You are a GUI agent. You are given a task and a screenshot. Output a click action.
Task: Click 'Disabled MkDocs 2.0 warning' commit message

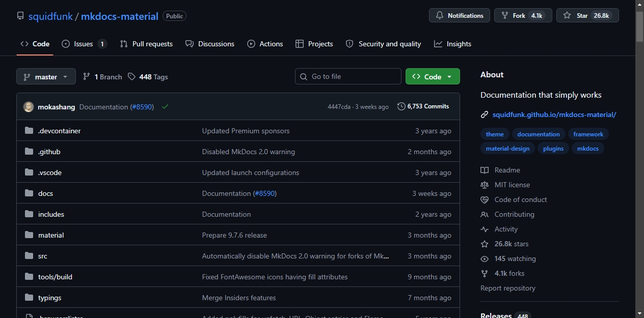[x=249, y=152]
